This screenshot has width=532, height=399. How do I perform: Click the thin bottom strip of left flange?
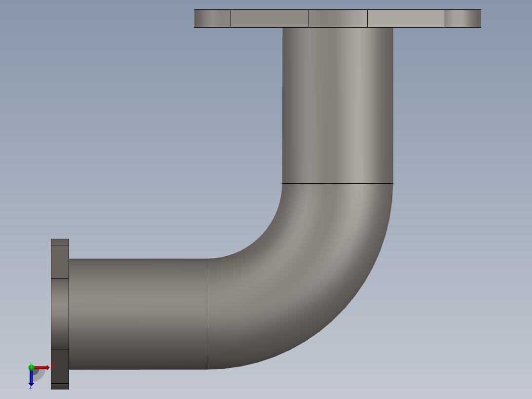pos(60,387)
